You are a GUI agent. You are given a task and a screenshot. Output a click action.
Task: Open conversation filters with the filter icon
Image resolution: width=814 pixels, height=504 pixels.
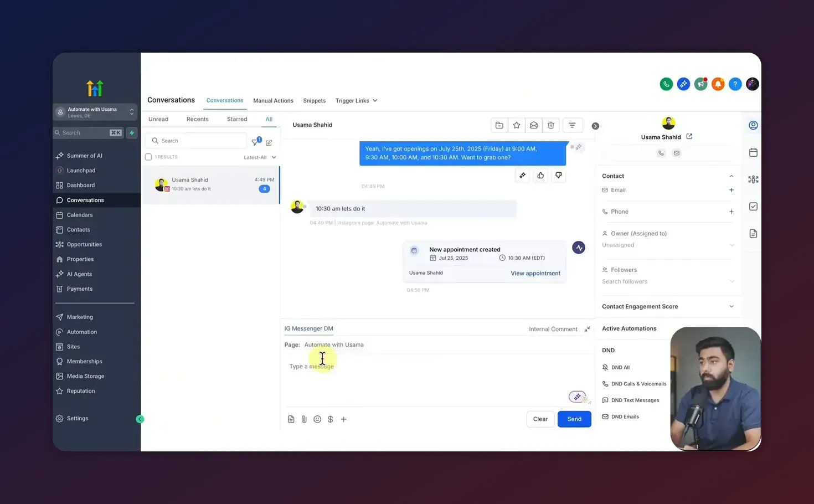[573, 125]
